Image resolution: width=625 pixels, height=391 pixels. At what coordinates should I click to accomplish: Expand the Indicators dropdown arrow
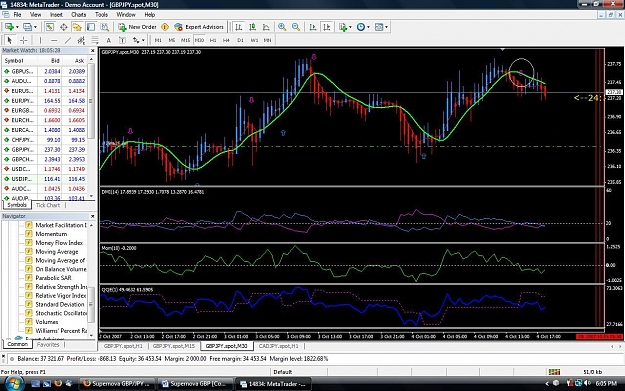coord(350,27)
